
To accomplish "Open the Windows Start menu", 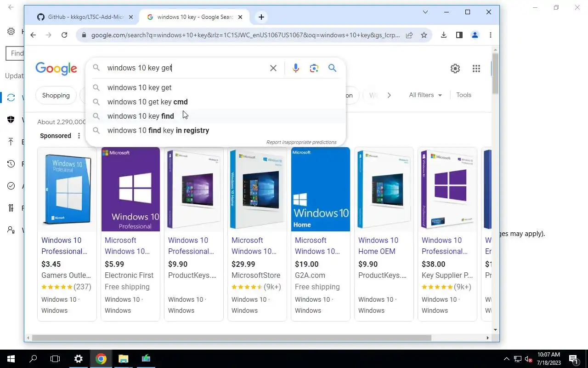I will coord(11,359).
